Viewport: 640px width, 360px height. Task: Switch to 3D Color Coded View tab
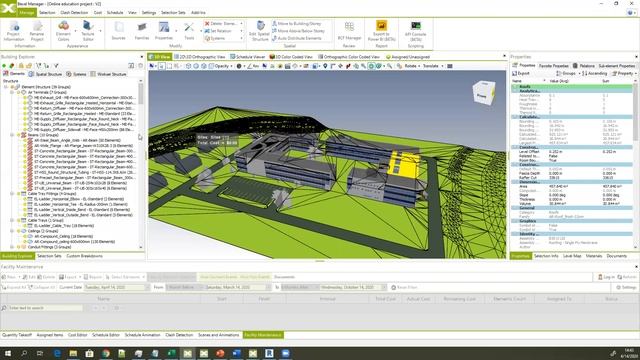tap(291, 57)
